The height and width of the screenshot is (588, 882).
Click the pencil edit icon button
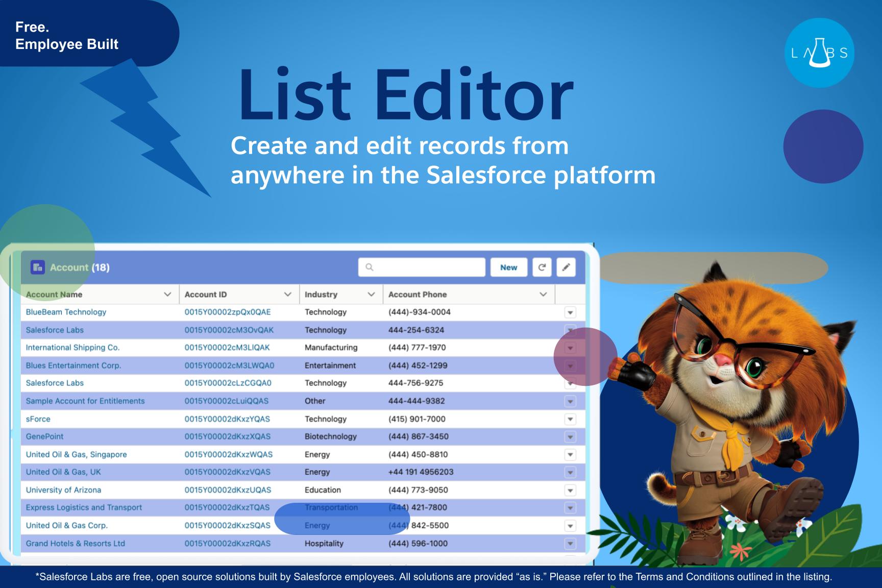(566, 267)
